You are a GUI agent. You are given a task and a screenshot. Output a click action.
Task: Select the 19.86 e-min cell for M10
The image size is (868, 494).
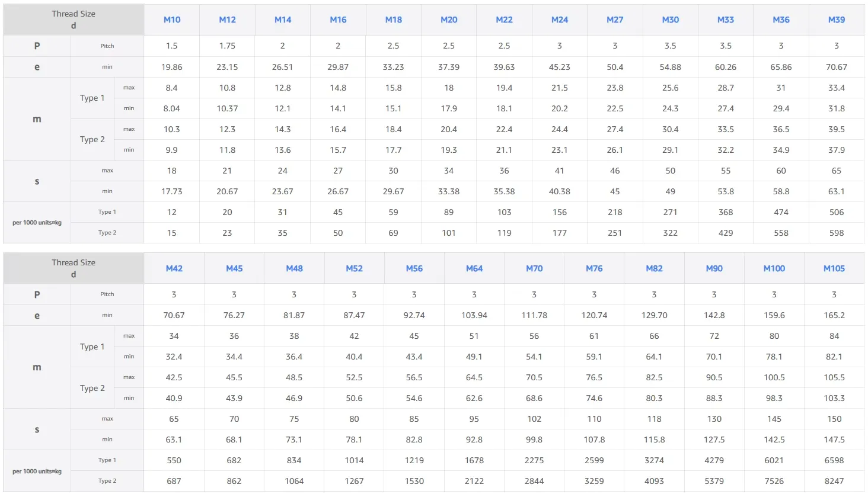pyautogui.click(x=172, y=67)
